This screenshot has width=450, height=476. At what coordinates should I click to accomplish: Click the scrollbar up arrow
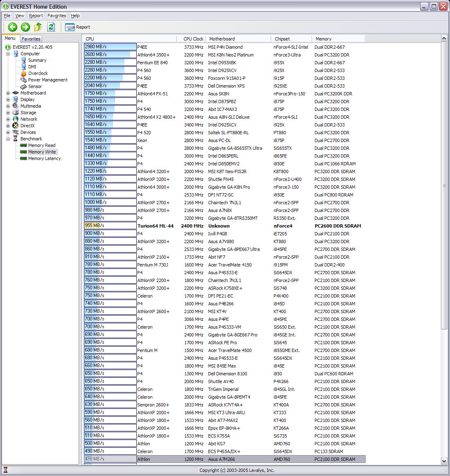[444, 38]
